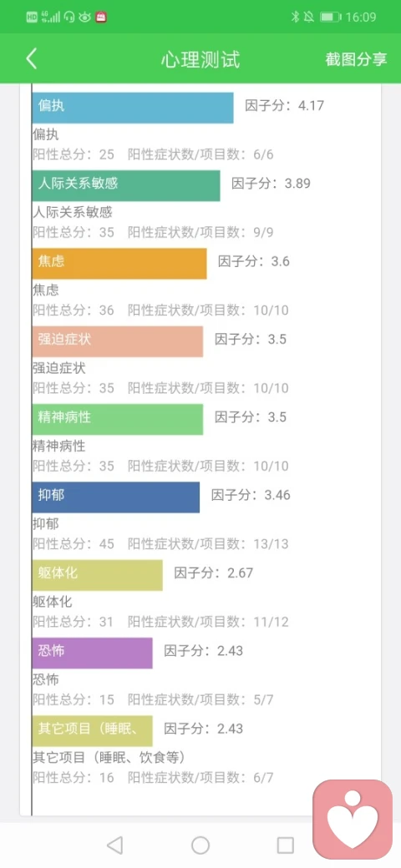Tap the Android back navigation triangle
The width and height of the screenshot is (401, 868).
click(x=114, y=845)
